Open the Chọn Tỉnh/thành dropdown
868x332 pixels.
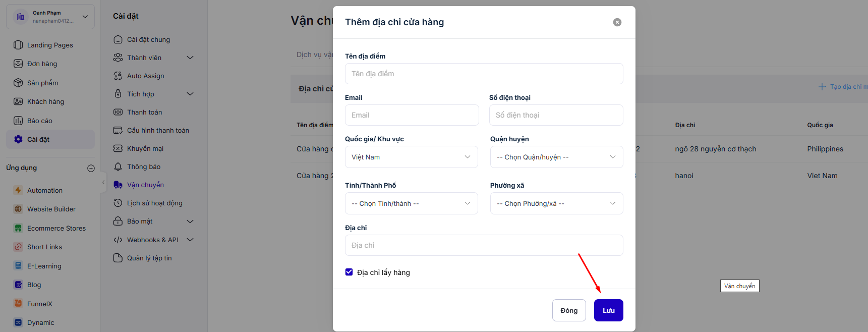coord(411,203)
